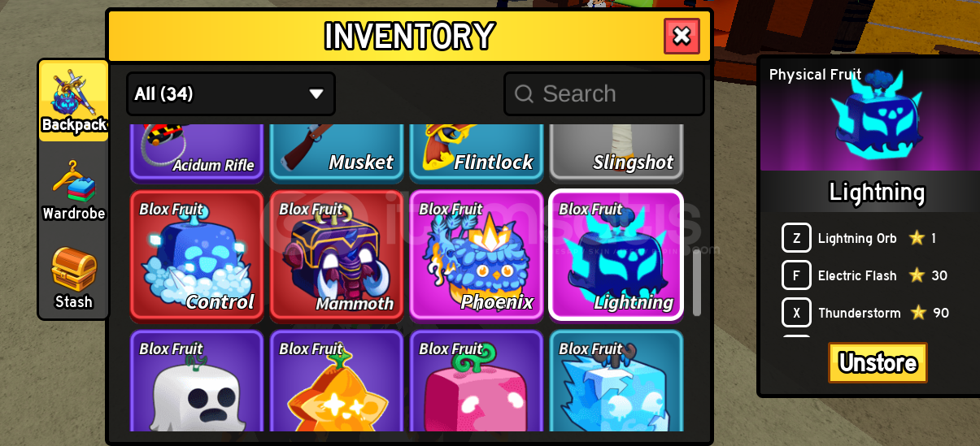The height and width of the screenshot is (446, 980).
Task: Select the Ghost Blox Fruit item
Action: (197, 381)
